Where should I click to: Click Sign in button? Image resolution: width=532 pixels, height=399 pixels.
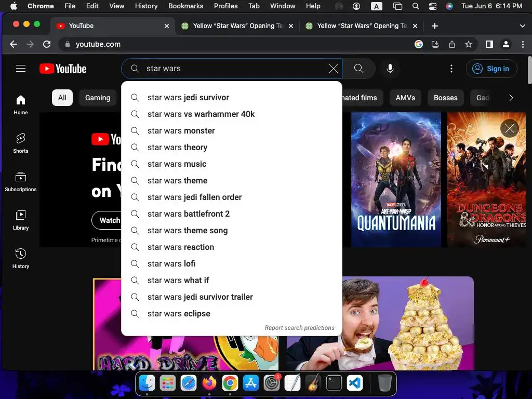[x=491, y=69]
